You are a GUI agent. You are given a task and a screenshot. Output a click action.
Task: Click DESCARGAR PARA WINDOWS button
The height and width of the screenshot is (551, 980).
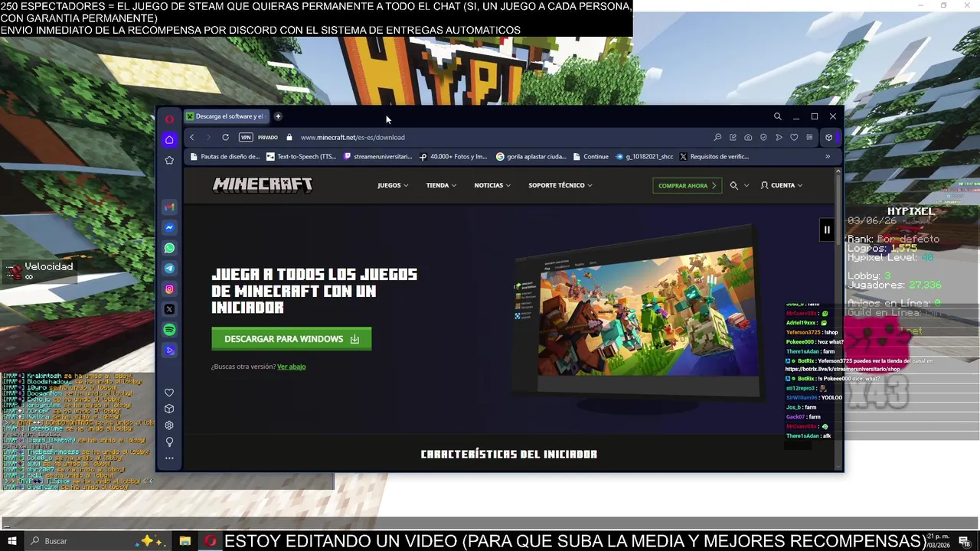(292, 339)
